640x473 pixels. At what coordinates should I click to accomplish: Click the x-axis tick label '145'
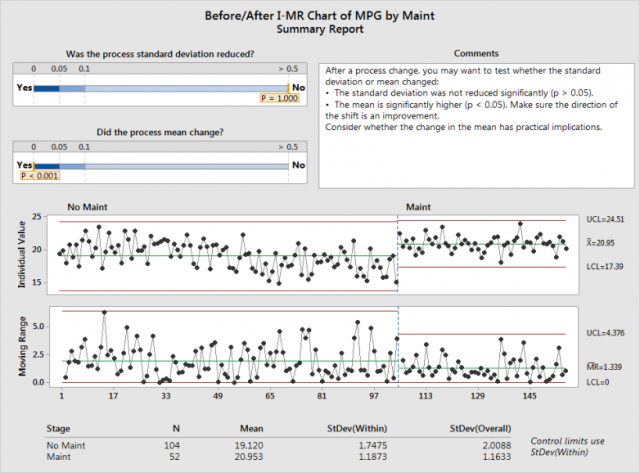coord(529,395)
